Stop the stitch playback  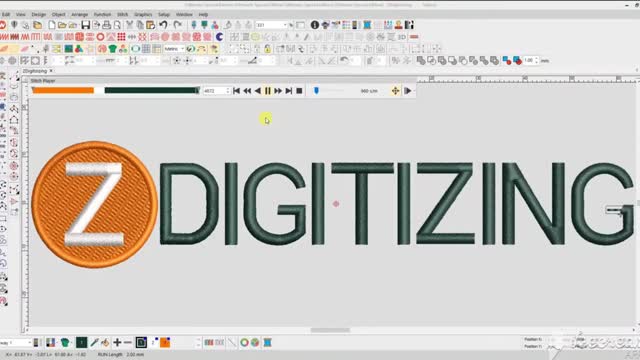coord(299,91)
